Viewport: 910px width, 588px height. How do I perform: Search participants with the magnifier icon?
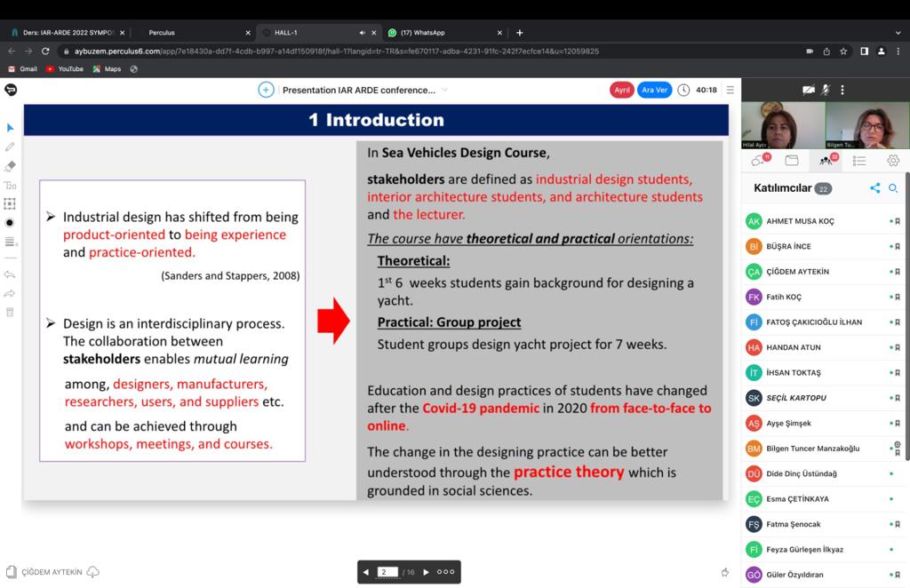893,188
